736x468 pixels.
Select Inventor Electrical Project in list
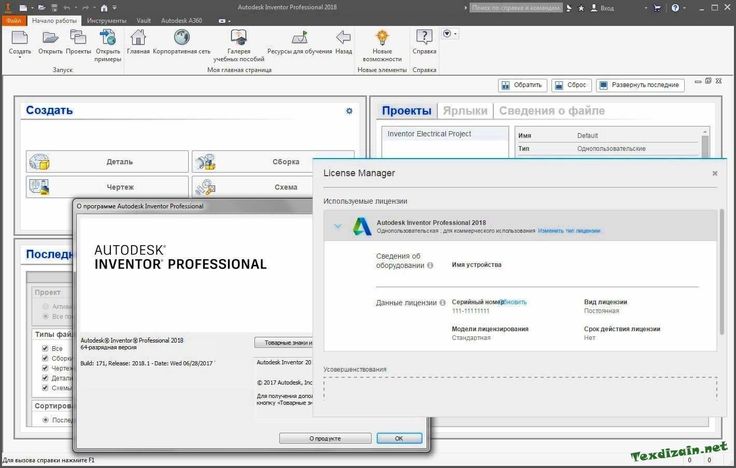pos(445,134)
